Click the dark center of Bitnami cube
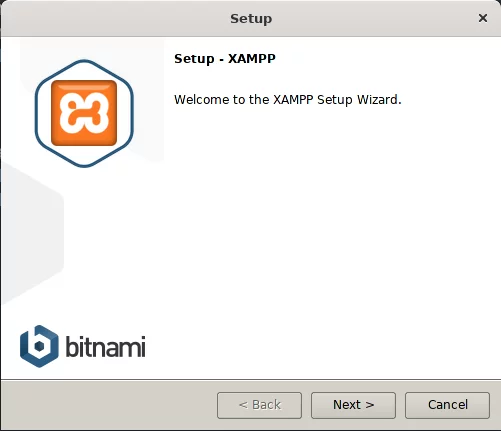 (39, 346)
